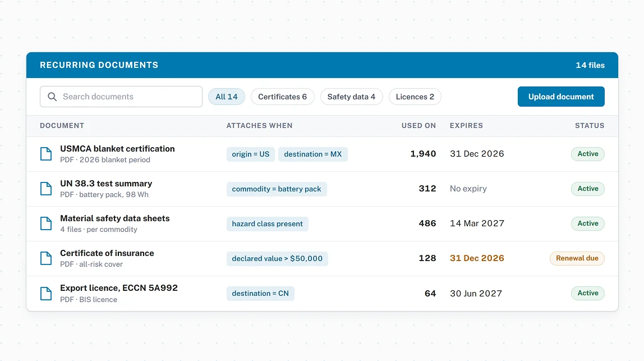The image size is (644, 361).
Task: Open Material safety data sheets title
Action: point(115,218)
